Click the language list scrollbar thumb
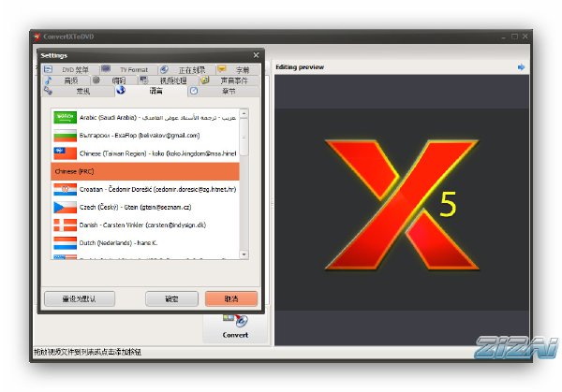The width and height of the screenshot is (562, 392). tap(244, 138)
